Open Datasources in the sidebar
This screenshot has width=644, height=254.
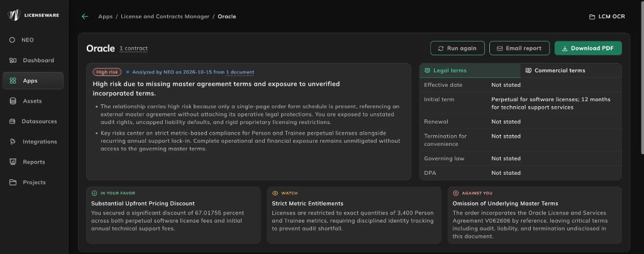pos(33,121)
